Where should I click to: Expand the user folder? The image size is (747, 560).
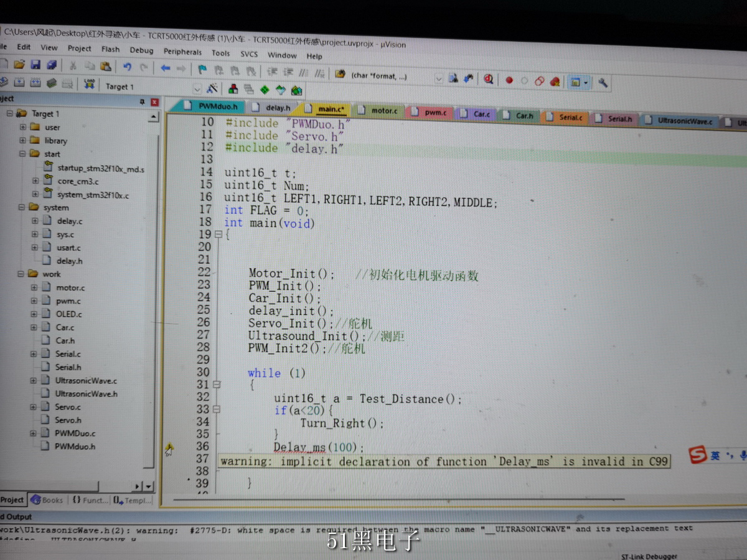tap(23, 127)
